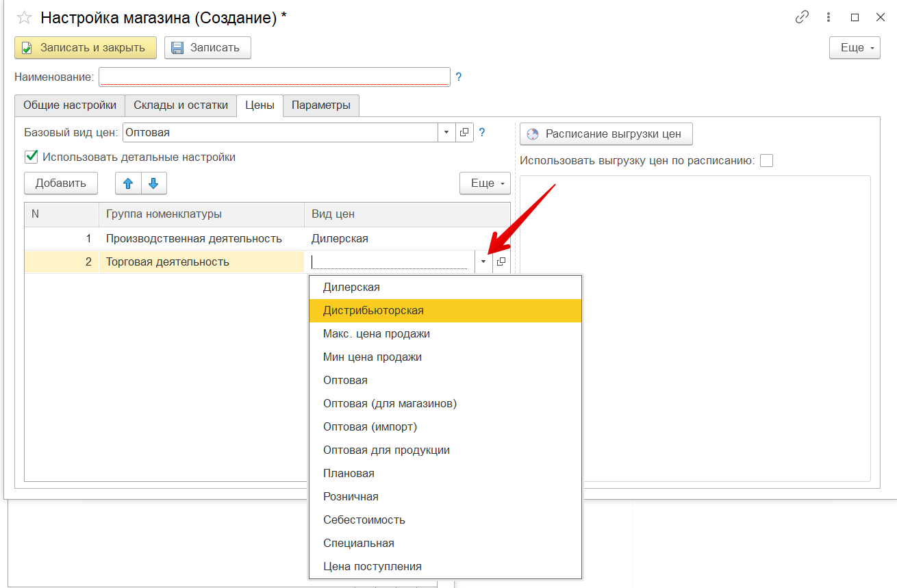The height and width of the screenshot is (588, 897).
Task: Open Расписание выгрузки цен
Action: pos(606,134)
